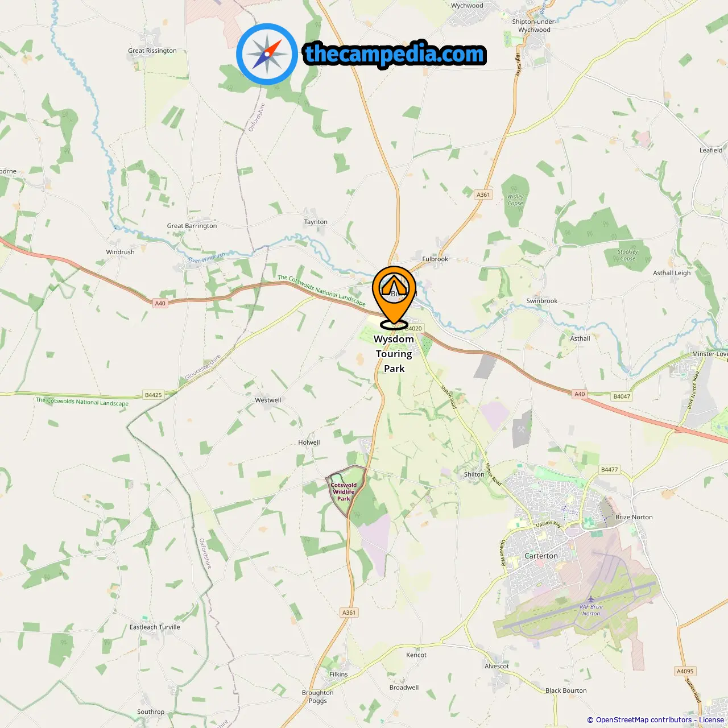Screen dimensions: 728x728
Task: Click the Brize Norton village label
Action: (x=634, y=517)
